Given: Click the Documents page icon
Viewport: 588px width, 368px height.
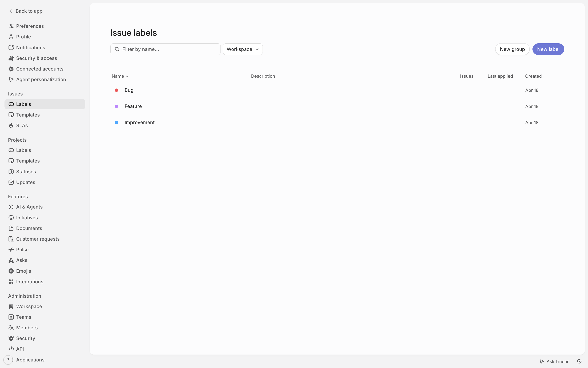Looking at the screenshot, I should click(x=11, y=228).
